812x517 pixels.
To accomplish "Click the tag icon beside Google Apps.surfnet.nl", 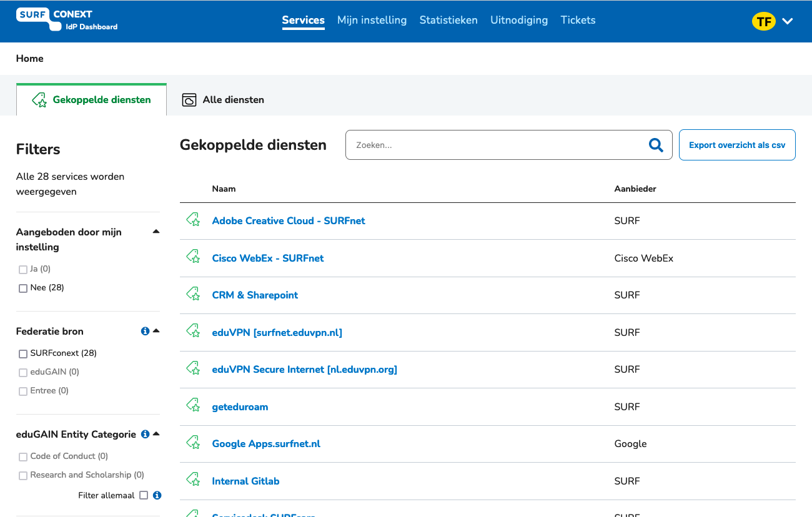I will [x=194, y=442].
